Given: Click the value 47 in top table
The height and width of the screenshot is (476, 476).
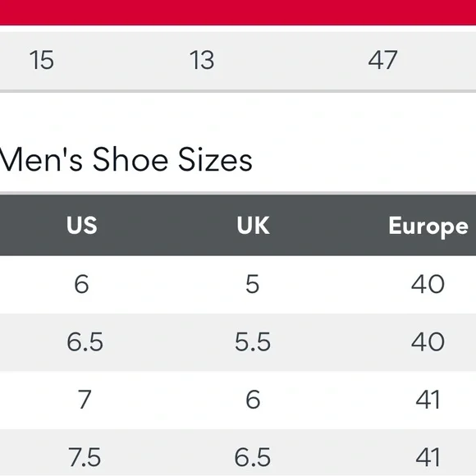Looking at the screenshot, I should 382,60.
